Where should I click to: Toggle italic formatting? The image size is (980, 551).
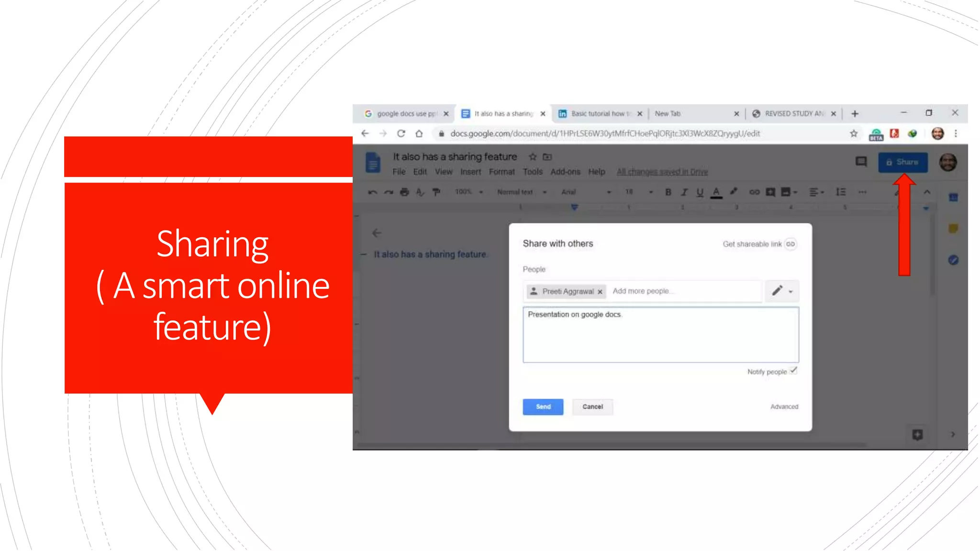[684, 192]
